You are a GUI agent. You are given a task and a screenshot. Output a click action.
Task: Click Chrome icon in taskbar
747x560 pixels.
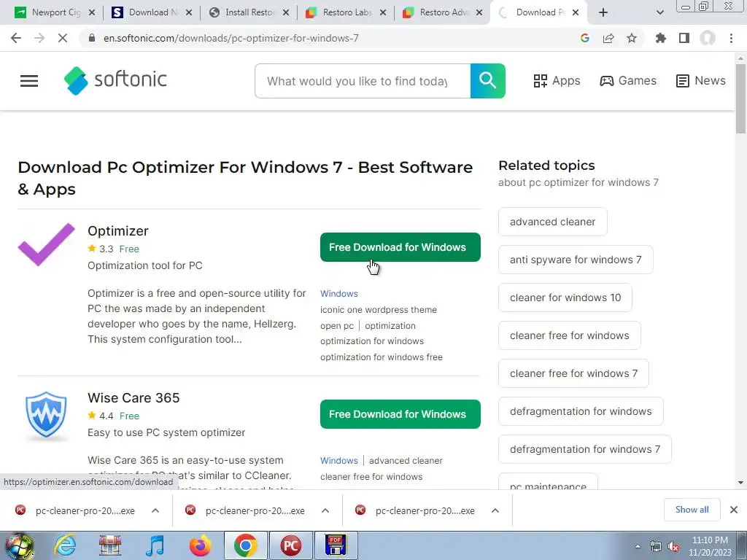pos(245,545)
